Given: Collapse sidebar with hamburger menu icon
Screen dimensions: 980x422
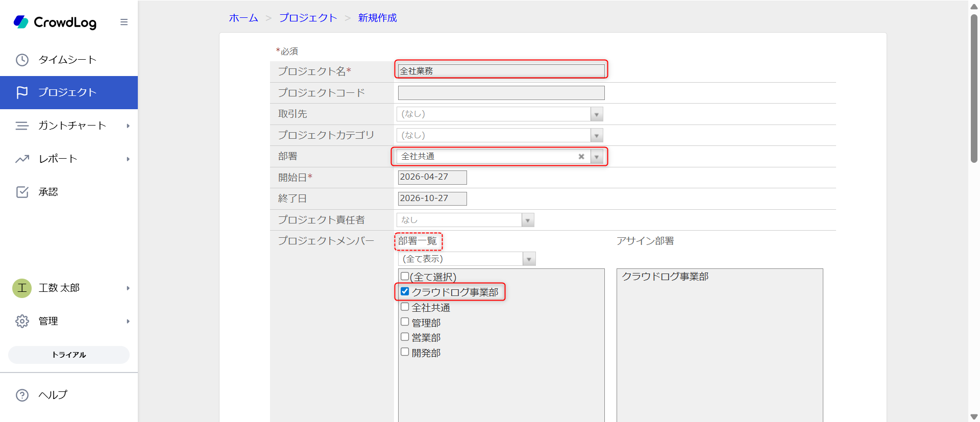Looking at the screenshot, I should point(124,22).
